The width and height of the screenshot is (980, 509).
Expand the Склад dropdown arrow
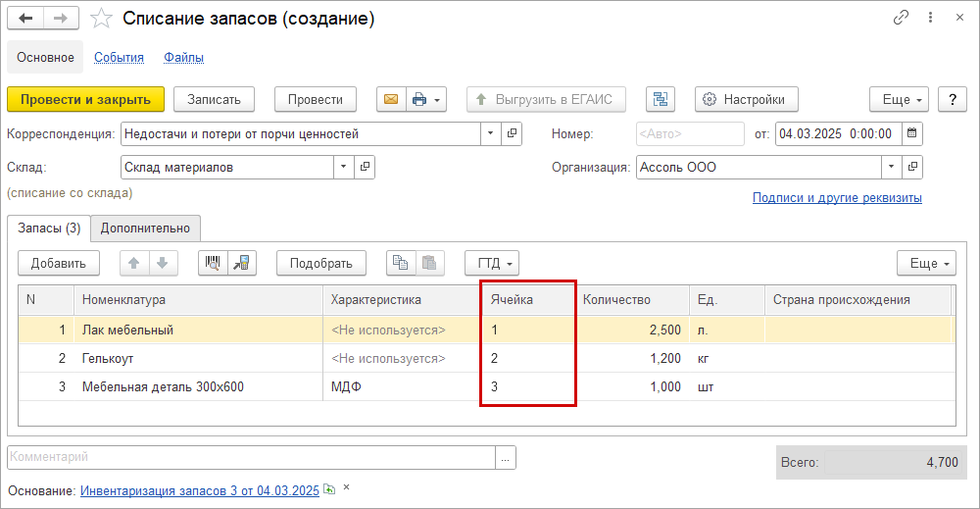coord(343,167)
